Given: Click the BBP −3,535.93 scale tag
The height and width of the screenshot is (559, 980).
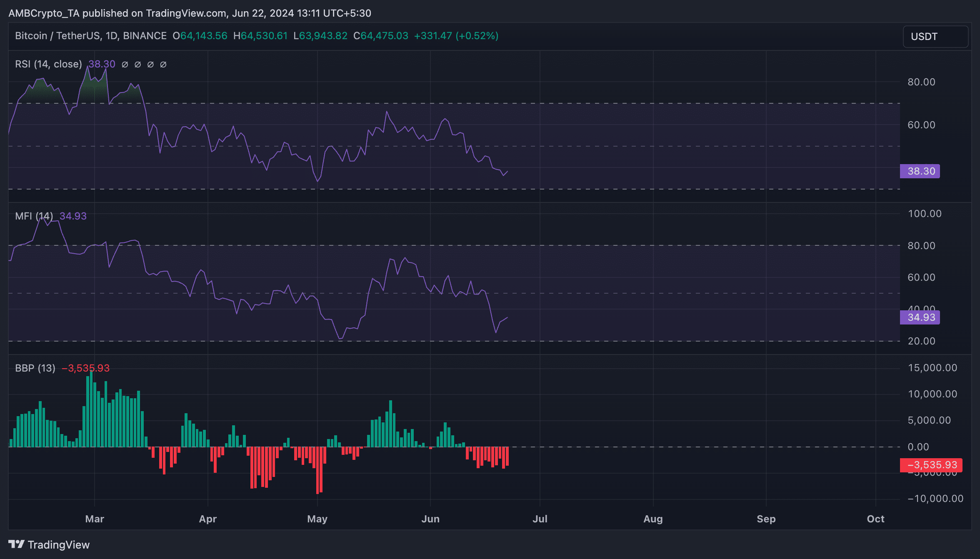Looking at the screenshot, I should pyautogui.click(x=931, y=465).
